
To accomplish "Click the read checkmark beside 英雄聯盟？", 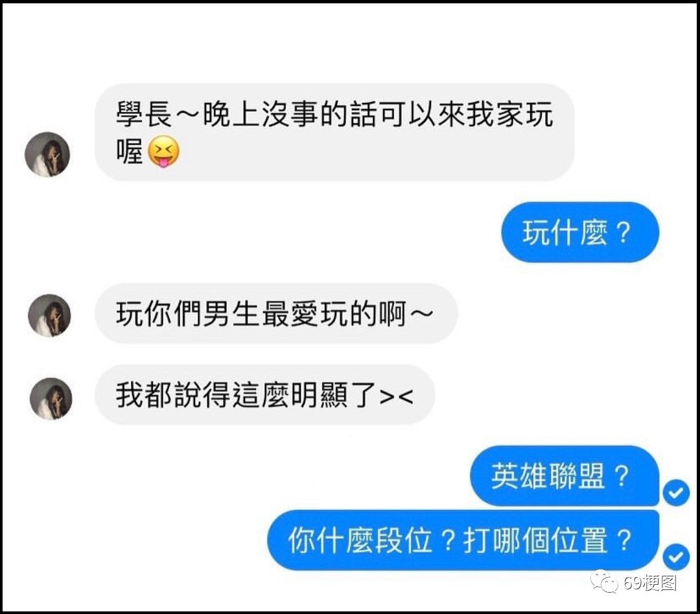I will [x=676, y=493].
